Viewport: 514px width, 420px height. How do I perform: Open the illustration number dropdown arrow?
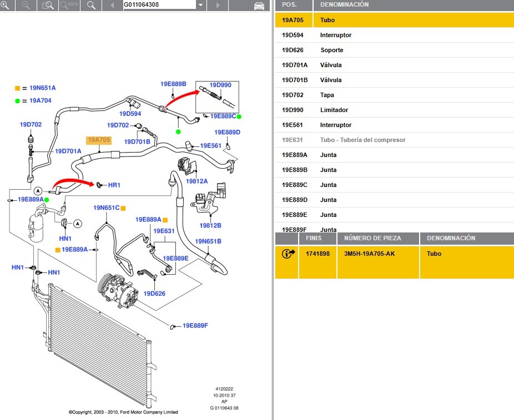200,5
